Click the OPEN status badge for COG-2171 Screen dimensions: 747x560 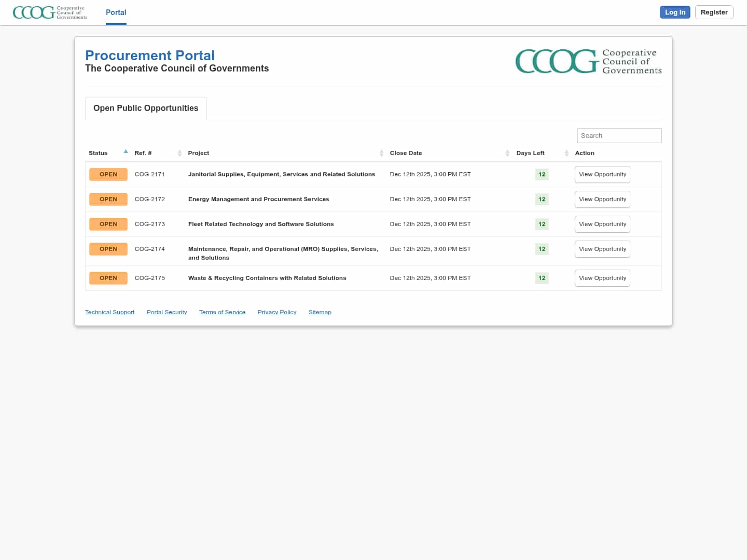(x=108, y=174)
